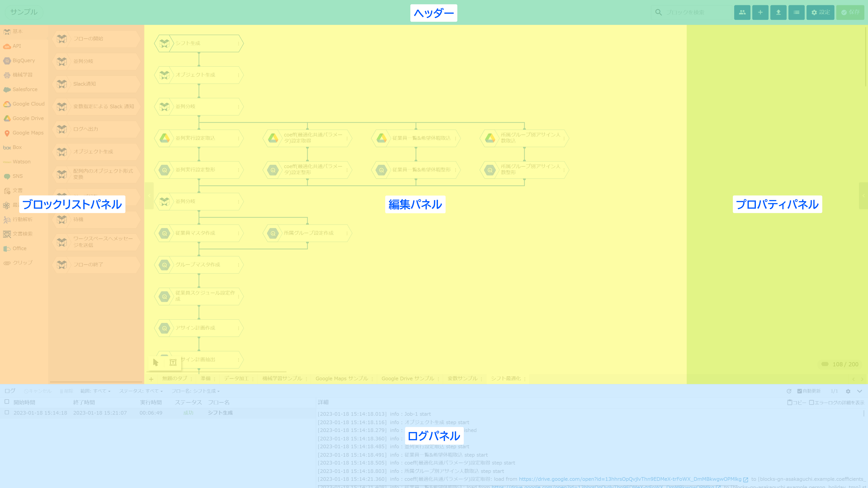Select the 基本 category in block list

pyautogui.click(x=24, y=32)
